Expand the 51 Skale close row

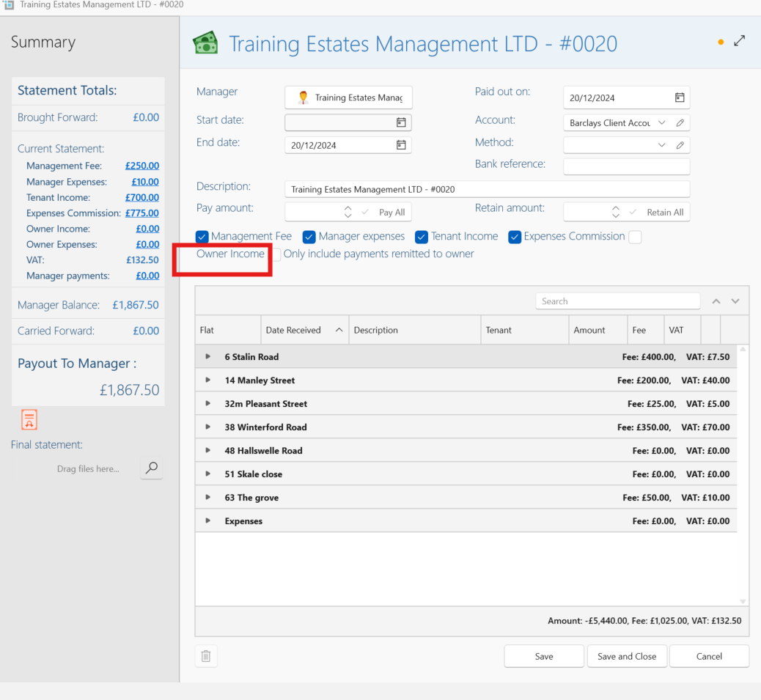207,474
